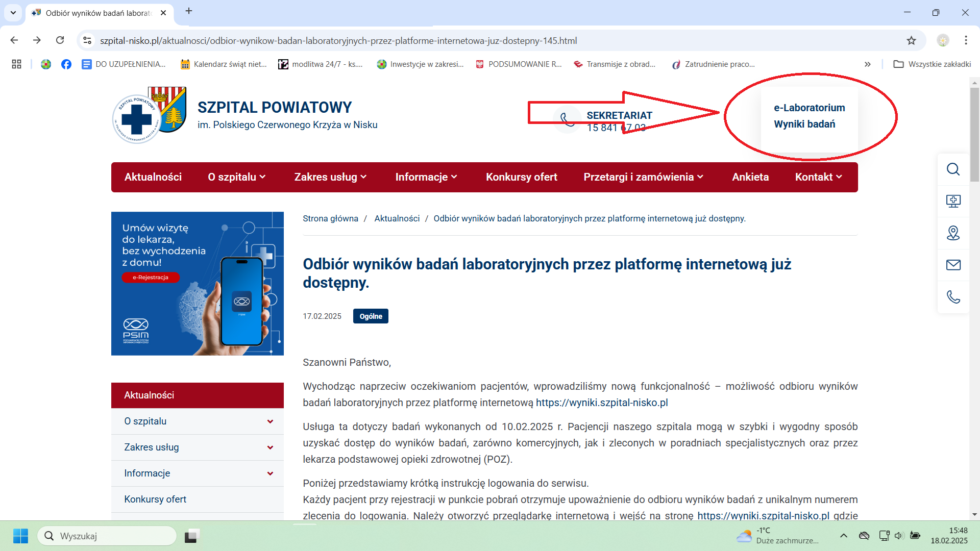The image size is (980, 551).
Task: Open new browser tab with plus
Action: [x=189, y=11]
